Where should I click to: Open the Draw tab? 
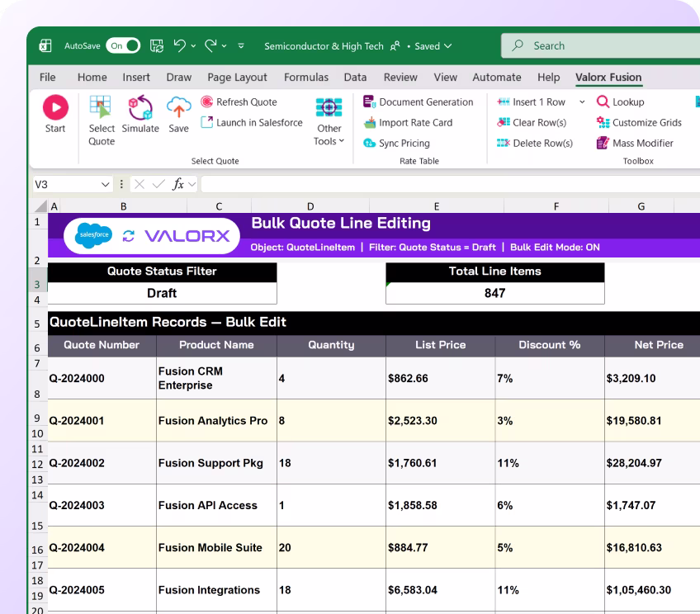(x=178, y=78)
